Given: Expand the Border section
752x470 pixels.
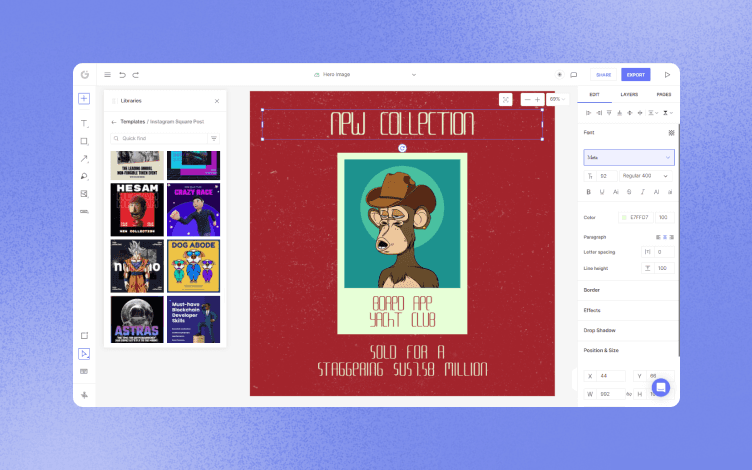Looking at the screenshot, I should point(628,290).
